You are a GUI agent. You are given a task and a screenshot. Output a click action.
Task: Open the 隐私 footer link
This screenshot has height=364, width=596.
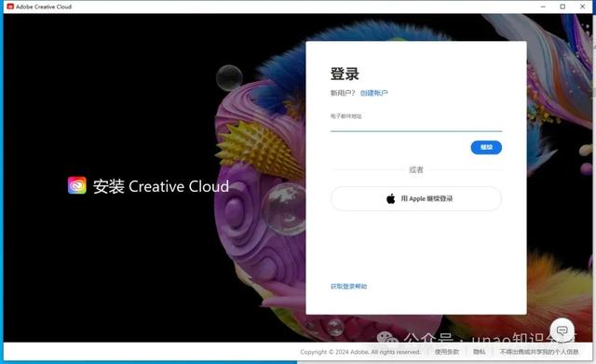[480, 352]
